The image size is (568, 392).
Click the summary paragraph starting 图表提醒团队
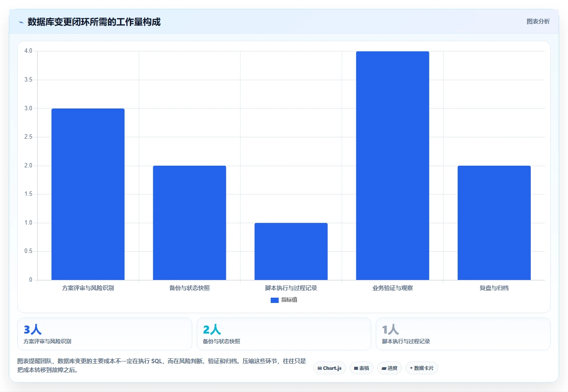(x=162, y=365)
